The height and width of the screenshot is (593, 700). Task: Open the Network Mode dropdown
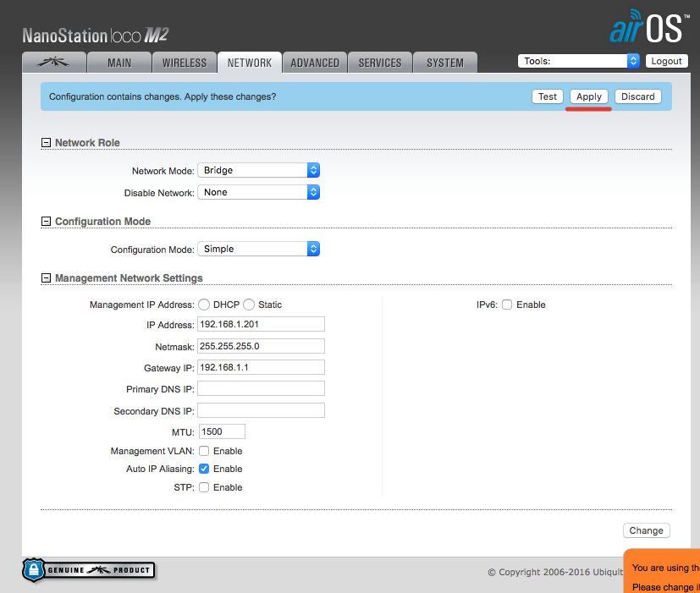[258, 170]
